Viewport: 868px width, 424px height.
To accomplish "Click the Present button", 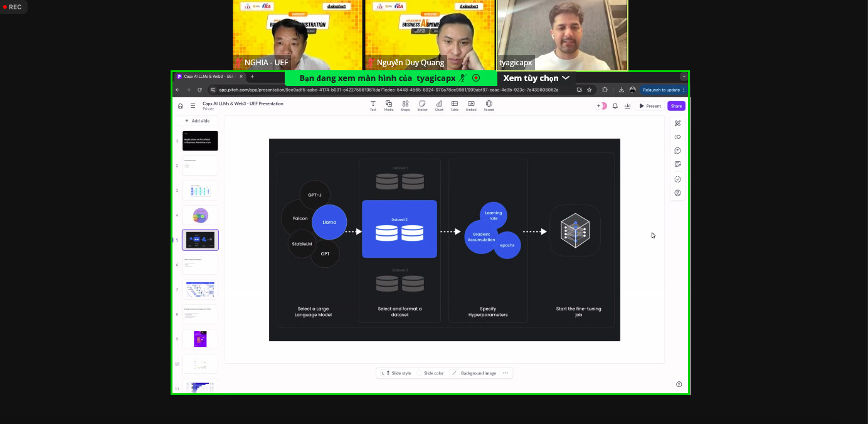I will [650, 106].
